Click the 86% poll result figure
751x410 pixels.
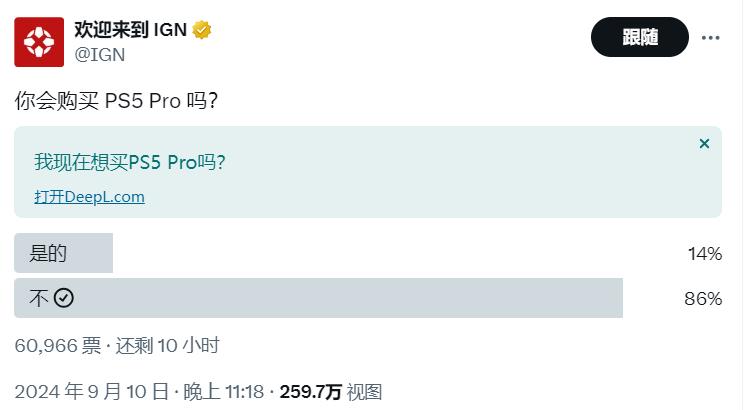(703, 298)
